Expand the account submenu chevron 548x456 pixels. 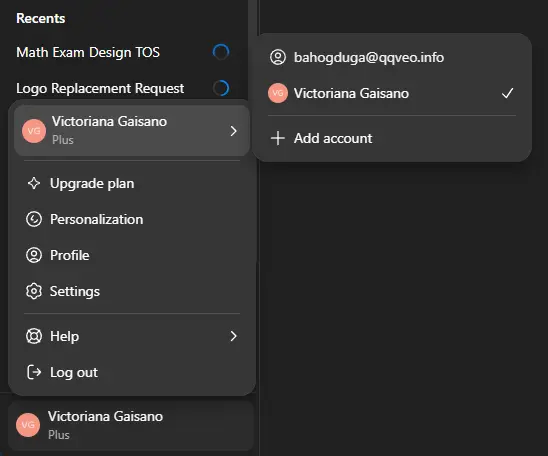pos(233,131)
